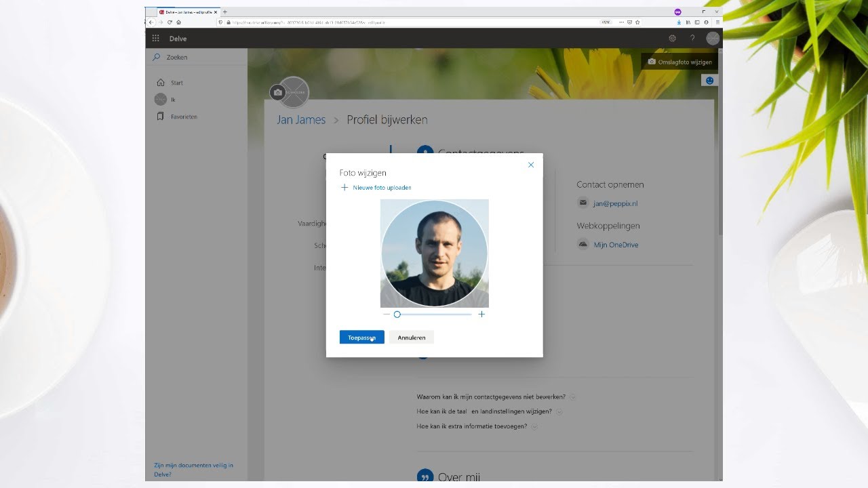Screen dimensions: 868x488
Task: Click the browser reload button
Action: click(x=170, y=22)
